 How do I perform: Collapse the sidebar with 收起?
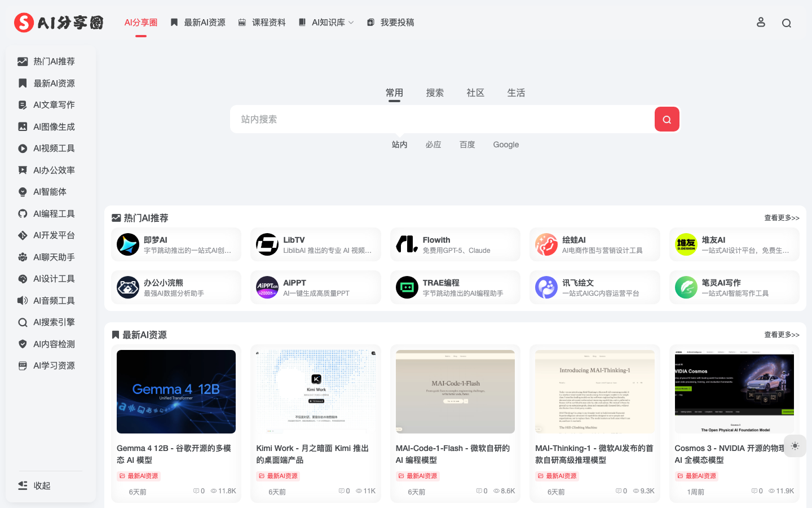tap(34, 485)
